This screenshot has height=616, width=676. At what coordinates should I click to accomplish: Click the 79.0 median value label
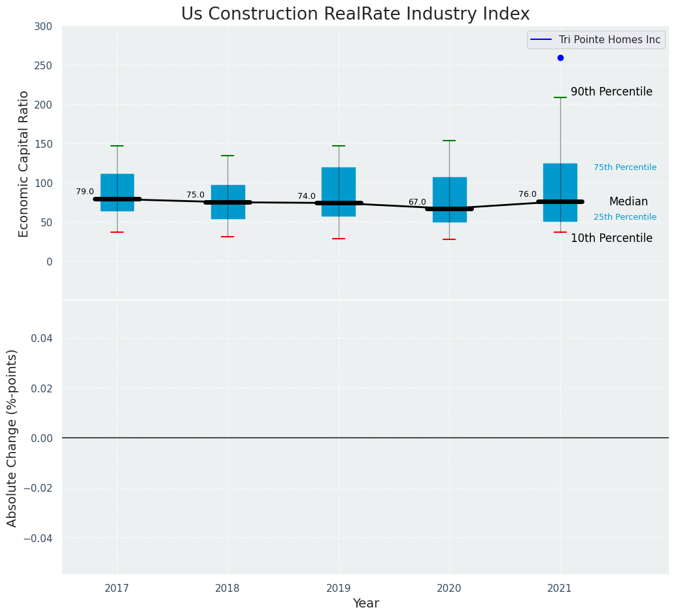coord(85,192)
